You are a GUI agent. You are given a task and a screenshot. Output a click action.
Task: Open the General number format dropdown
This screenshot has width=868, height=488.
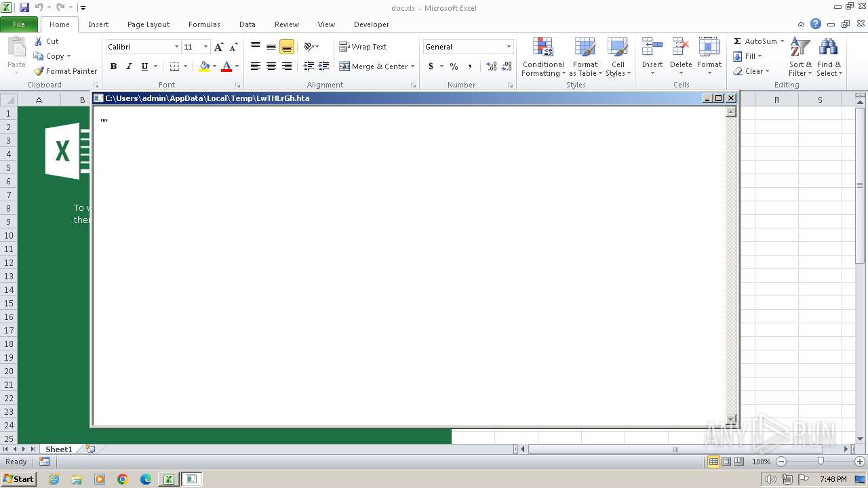tap(509, 47)
